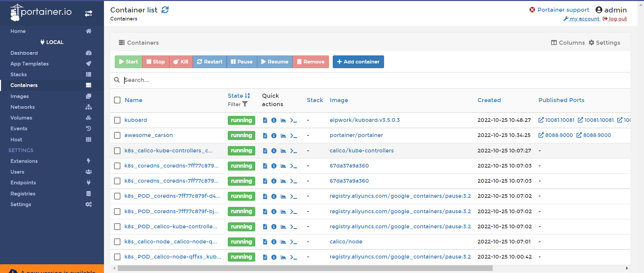Collapse the sidebar with toggle arrows icon
644x273 pixels.
[89, 13]
